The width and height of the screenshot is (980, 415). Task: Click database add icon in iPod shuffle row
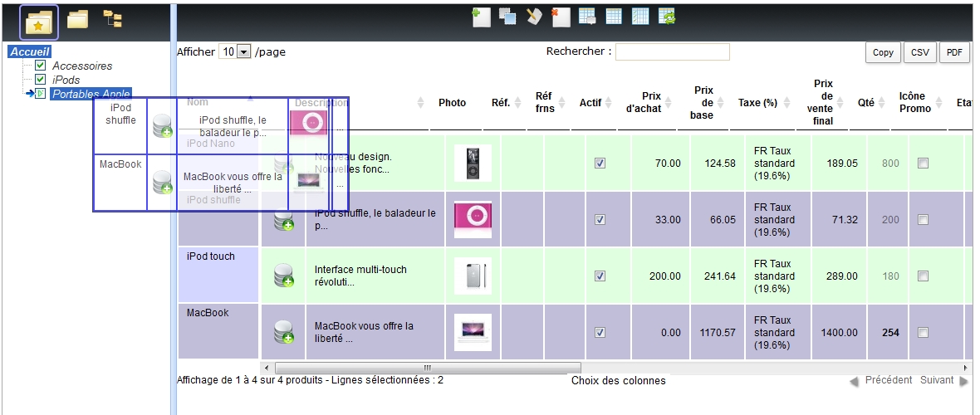click(284, 219)
